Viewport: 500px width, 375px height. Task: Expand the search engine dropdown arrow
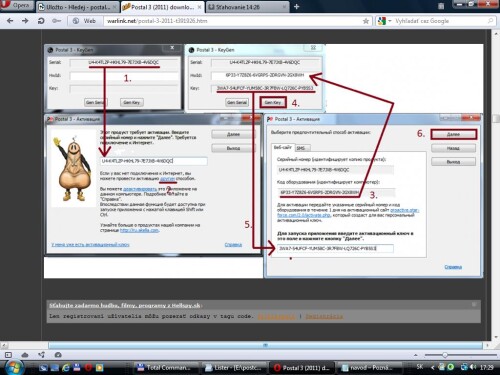coord(389,21)
